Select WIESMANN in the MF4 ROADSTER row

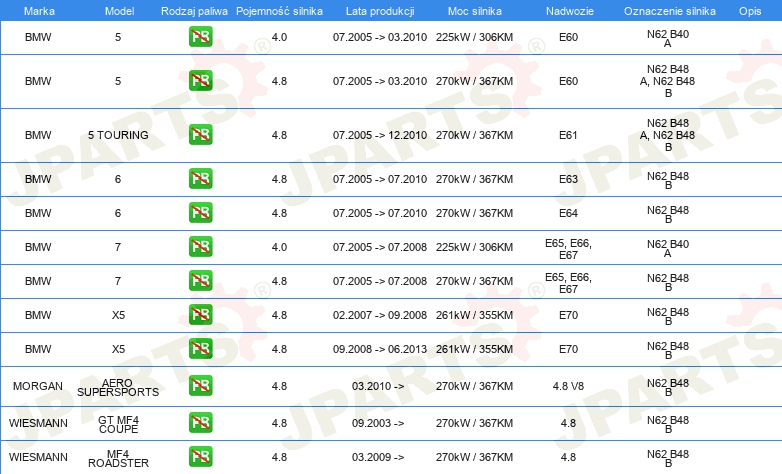pos(38,457)
